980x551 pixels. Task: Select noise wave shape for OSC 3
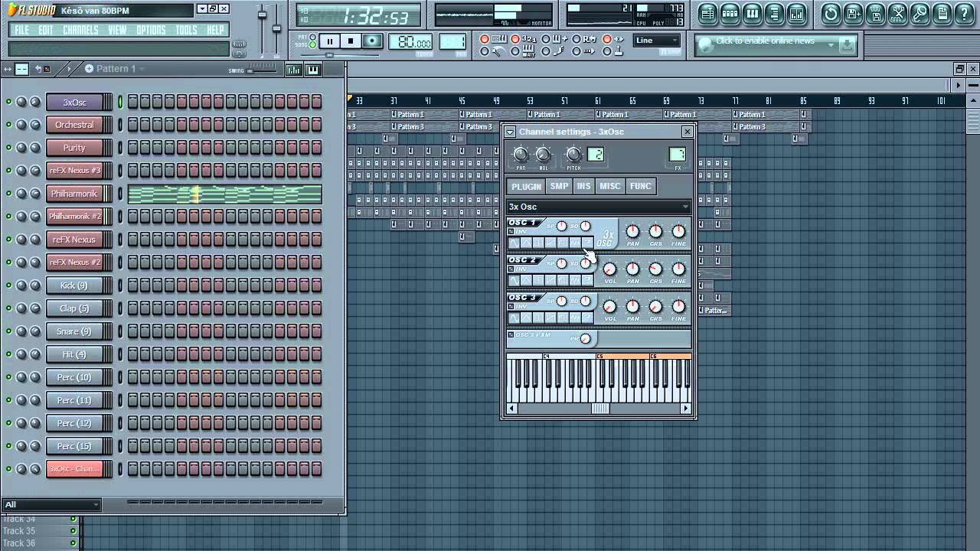pos(575,318)
